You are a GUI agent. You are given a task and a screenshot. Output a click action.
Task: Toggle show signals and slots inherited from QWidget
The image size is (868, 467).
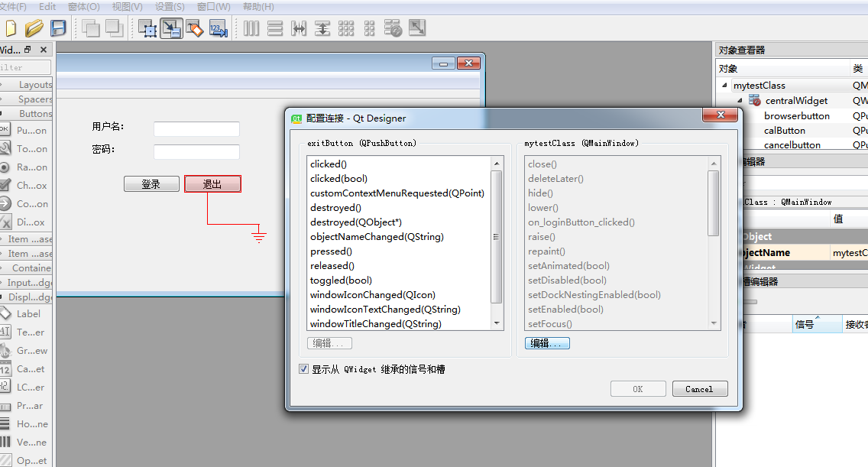[303, 369]
